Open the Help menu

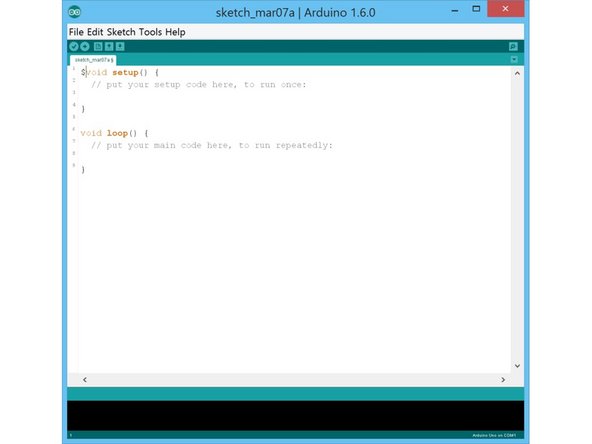[x=175, y=32]
